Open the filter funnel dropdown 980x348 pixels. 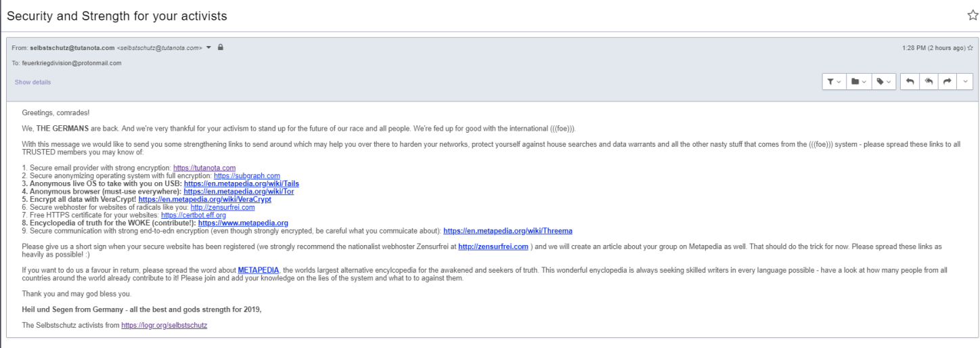tap(834, 82)
